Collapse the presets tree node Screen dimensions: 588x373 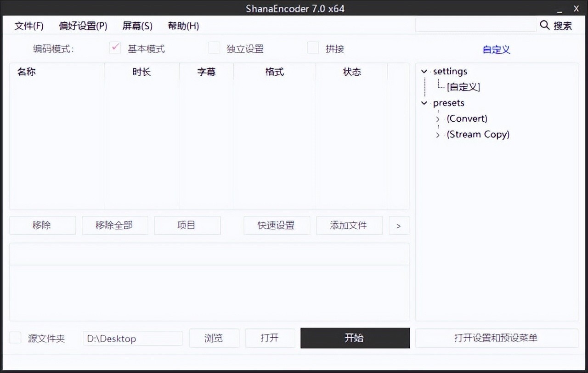click(424, 103)
